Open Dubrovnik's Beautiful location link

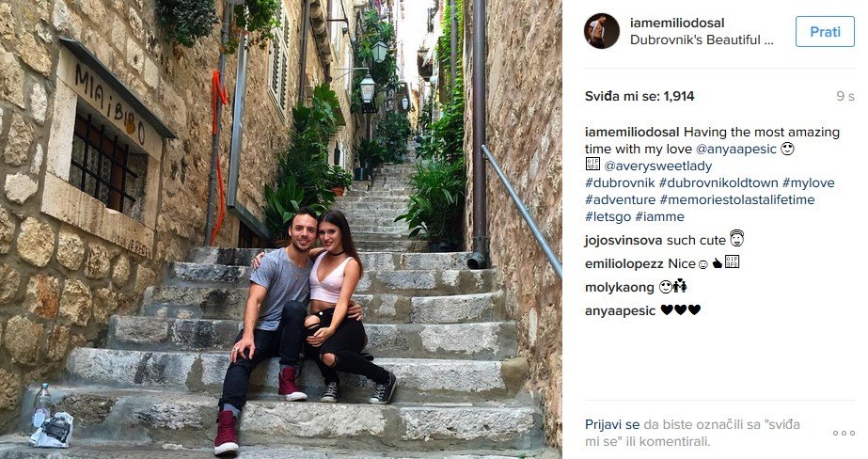pyautogui.click(x=702, y=40)
